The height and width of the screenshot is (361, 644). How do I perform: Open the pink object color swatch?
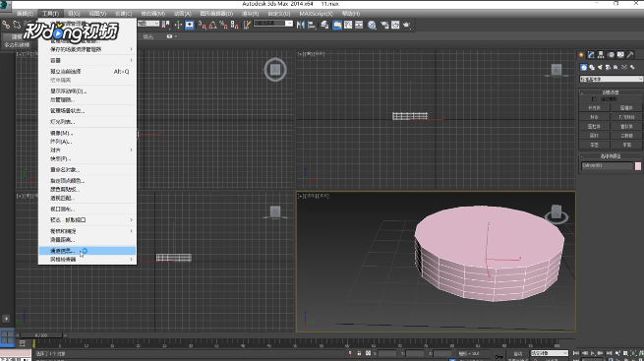[638, 166]
